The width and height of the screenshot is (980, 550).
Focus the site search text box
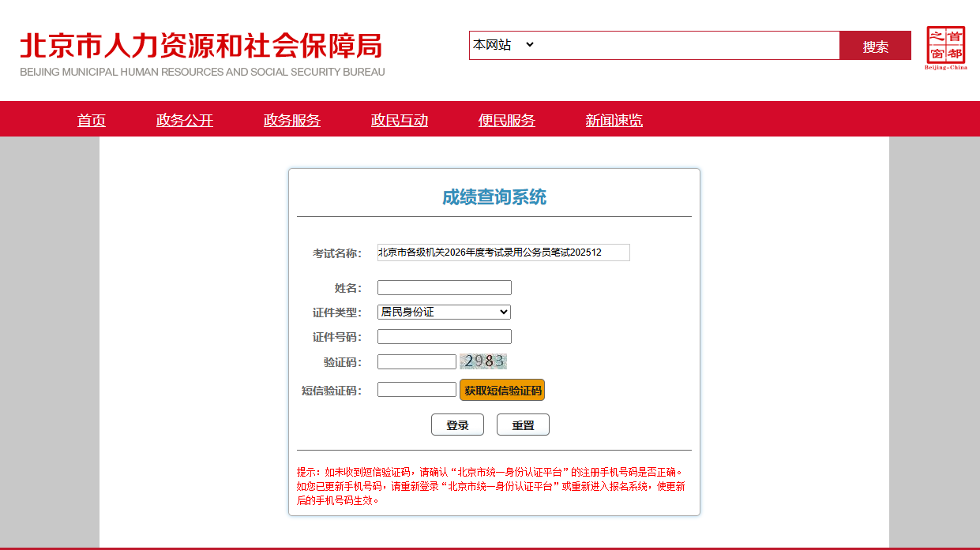(x=687, y=45)
